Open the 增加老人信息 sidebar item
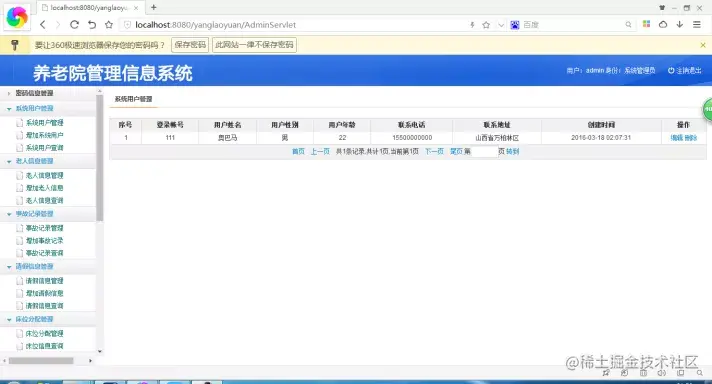This screenshot has height=384, width=712. coord(44,188)
